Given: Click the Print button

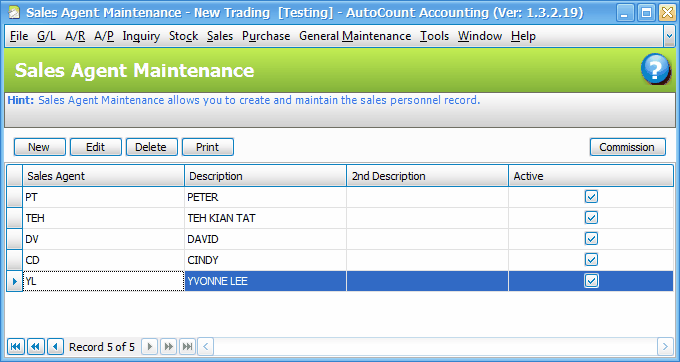Looking at the screenshot, I should pyautogui.click(x=208, y=147).
